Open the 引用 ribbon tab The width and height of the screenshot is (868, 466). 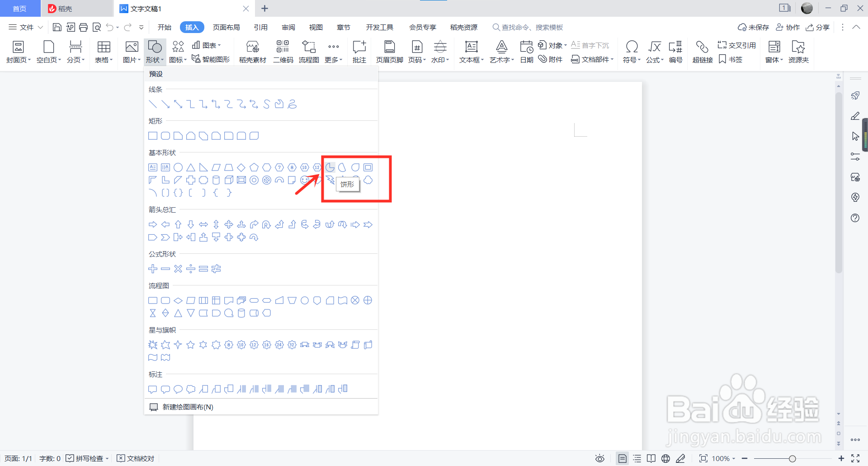point(261,27)
